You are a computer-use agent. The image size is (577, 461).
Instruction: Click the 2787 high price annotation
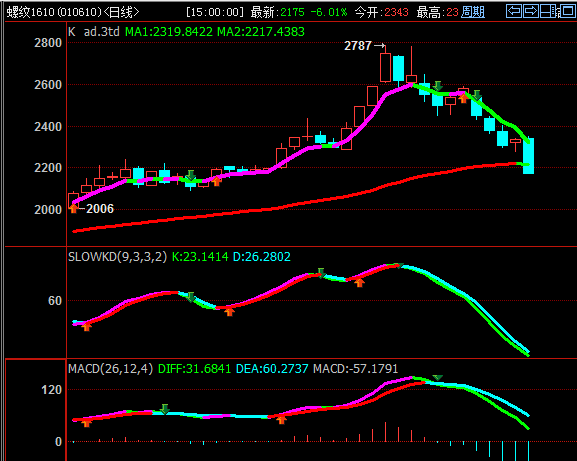[358, 46]
